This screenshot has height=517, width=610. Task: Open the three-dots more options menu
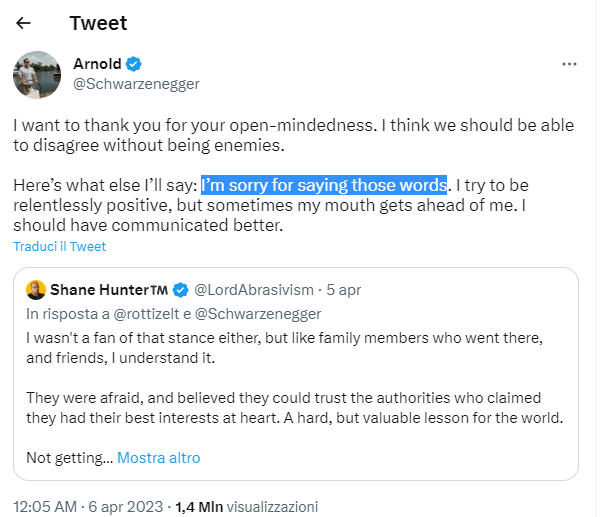point(569,64)
